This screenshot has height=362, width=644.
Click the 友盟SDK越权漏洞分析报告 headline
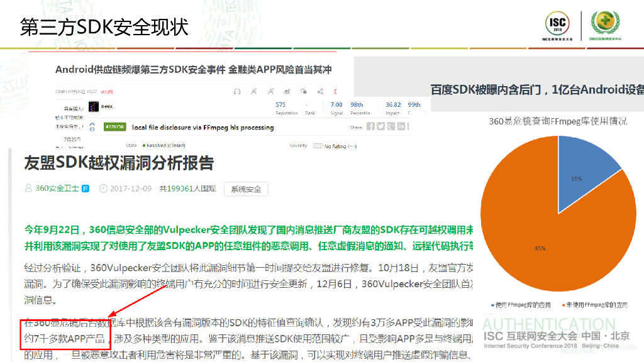(x=118, y=163)
